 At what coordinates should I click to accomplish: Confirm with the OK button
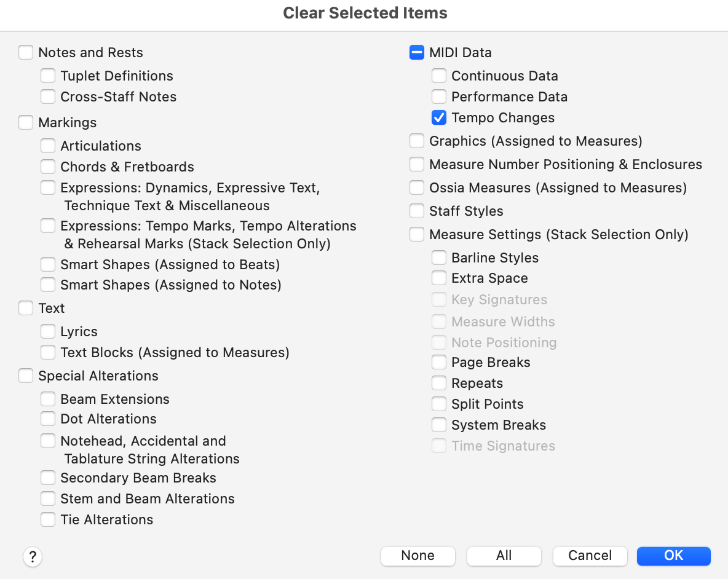tap(673, 556)
